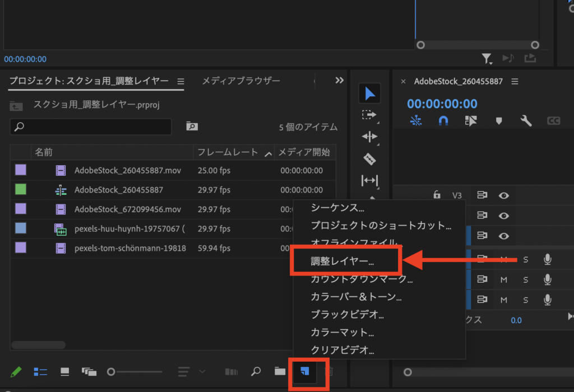Viewport: 574px width, 392px height.
Task: Toggle V3 track output eye icon
Action: click(x=504, y=195)
